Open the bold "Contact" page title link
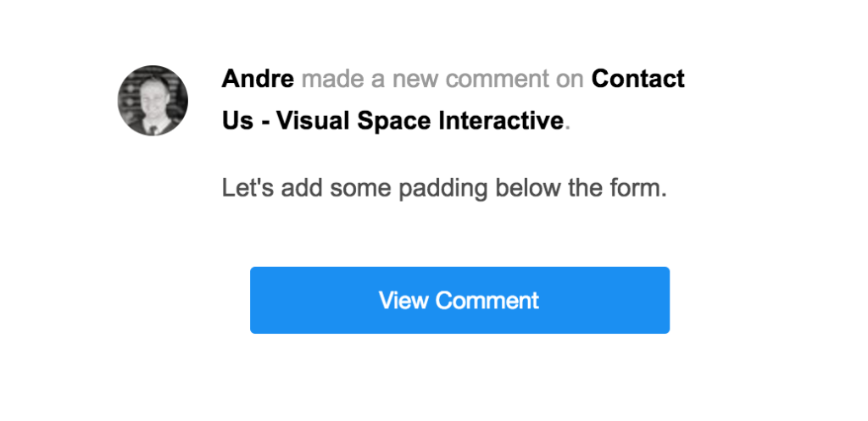Screen dimensions: 868x421 tap(637, 80)
